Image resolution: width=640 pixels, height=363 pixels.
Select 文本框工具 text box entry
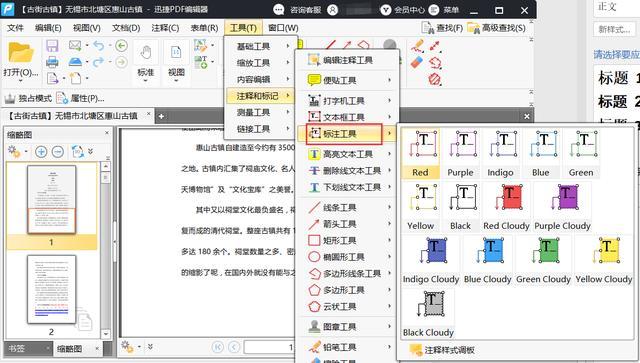(347, 117)
